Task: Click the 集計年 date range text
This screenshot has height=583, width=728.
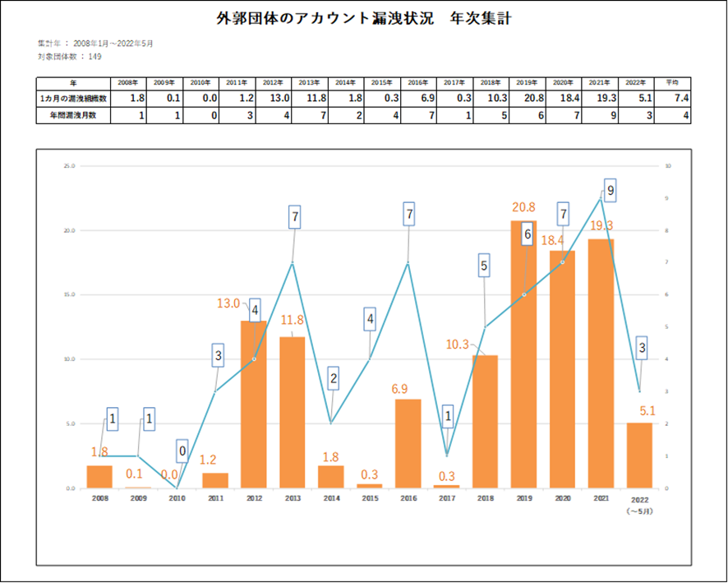Action: pos(95,43)
